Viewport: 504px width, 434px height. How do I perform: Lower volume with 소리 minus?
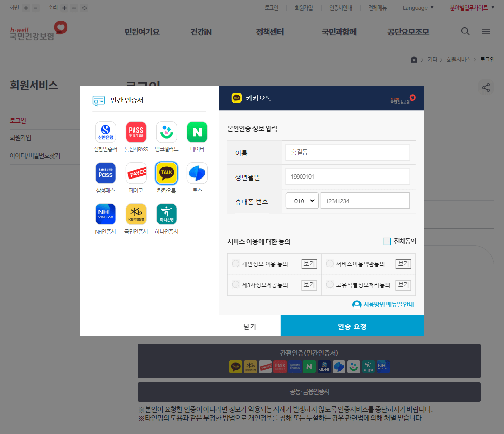[74, 8]
